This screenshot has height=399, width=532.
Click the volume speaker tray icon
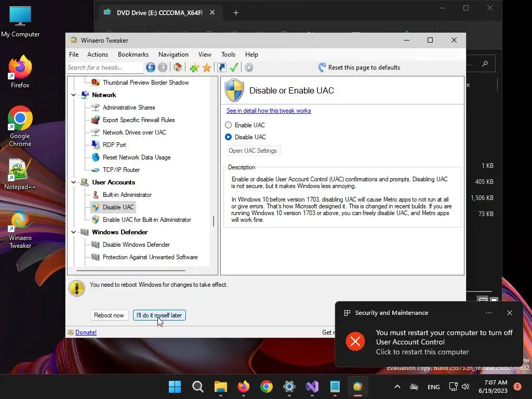click(465, 387)
